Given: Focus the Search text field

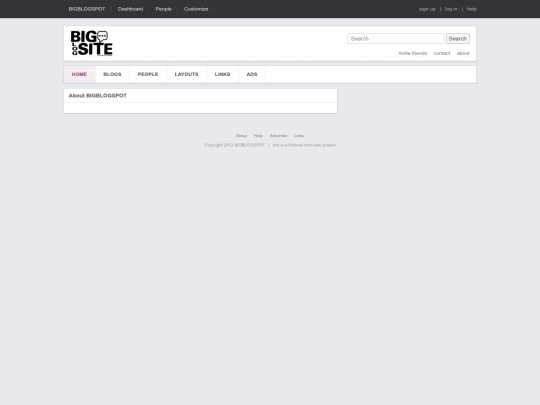Looking at the screenshot, I should click(x=395, y=39).
